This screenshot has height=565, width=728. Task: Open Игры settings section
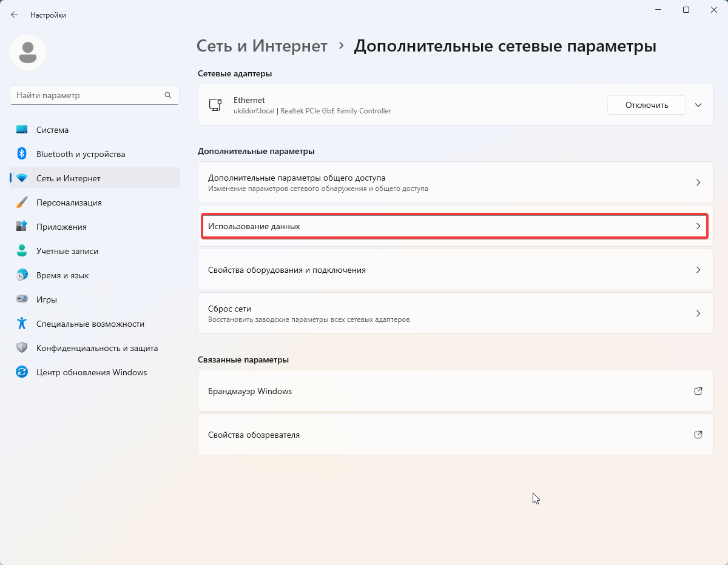(95, 299)
